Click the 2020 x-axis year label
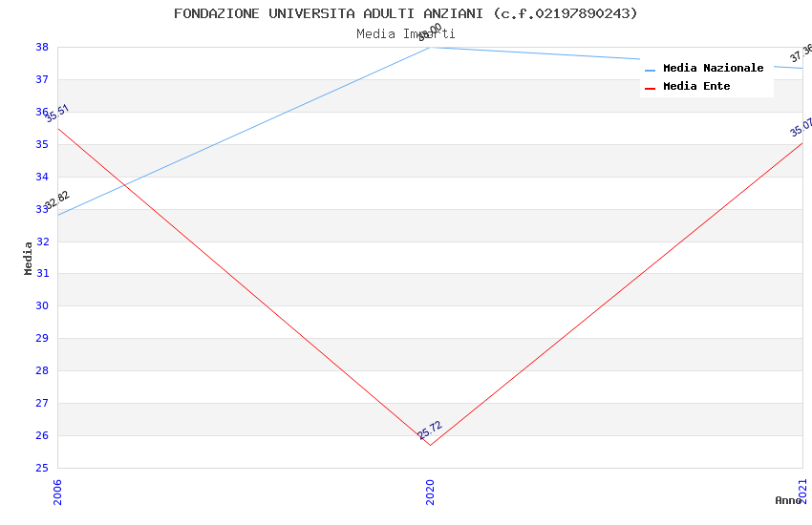 430,492
